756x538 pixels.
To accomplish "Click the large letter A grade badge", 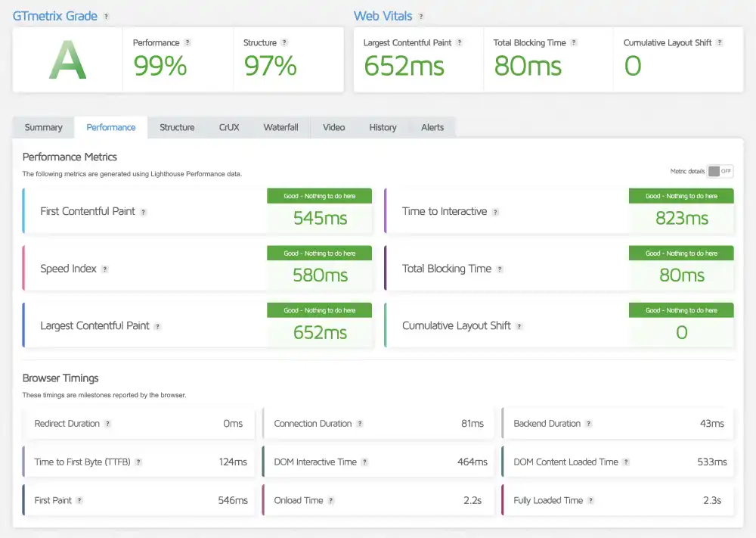I will tap(67, 60).
